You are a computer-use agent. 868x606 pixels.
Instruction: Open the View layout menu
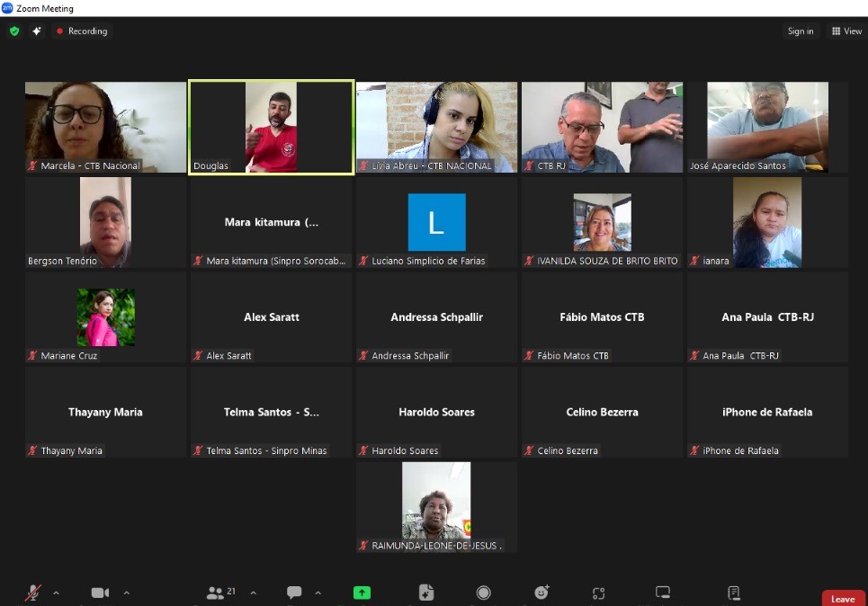tap(846, 31)
